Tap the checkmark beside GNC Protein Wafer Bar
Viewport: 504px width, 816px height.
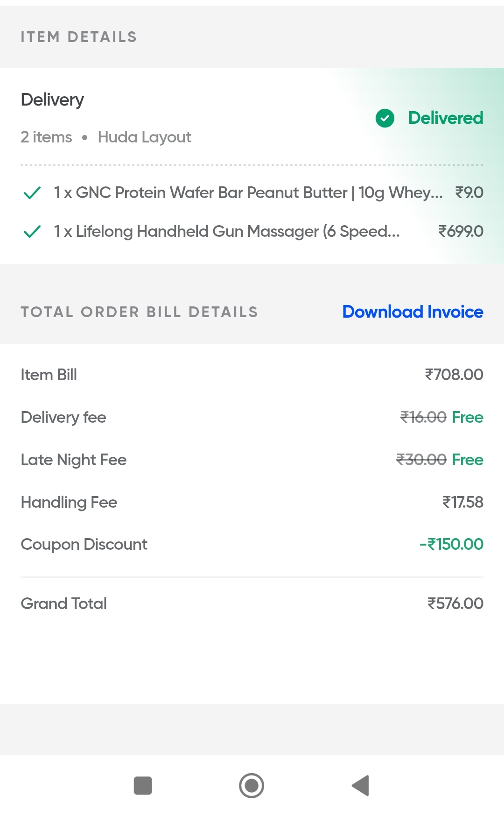click(x=32, y=192)
